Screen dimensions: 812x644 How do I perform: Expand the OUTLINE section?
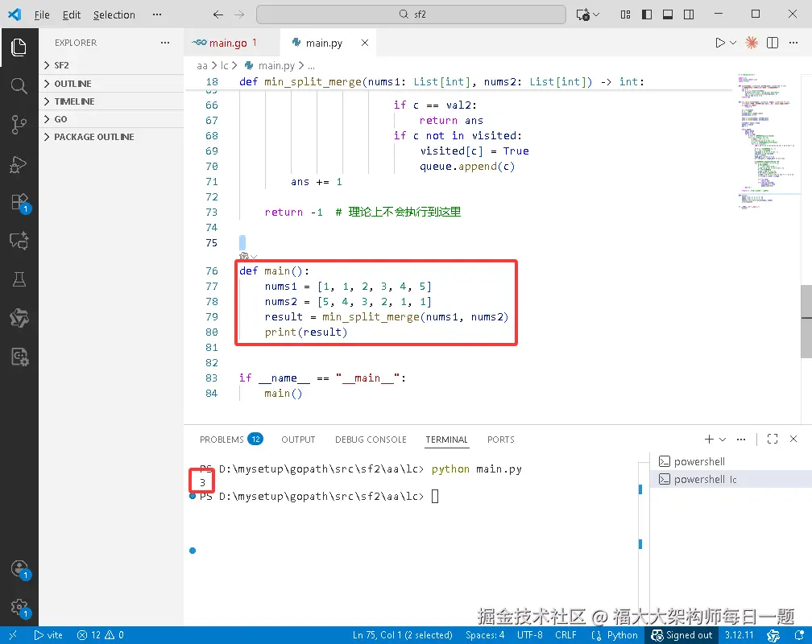click(111, 84)
